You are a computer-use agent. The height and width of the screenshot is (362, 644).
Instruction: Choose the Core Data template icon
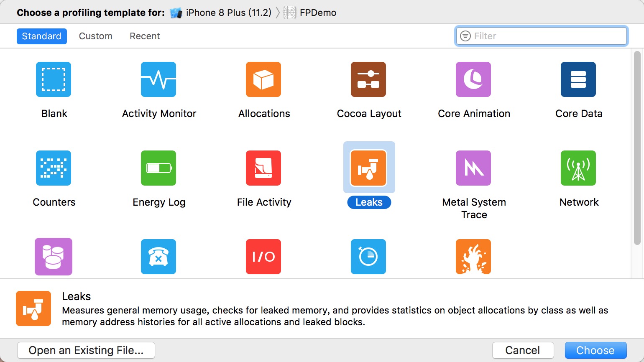[578, 79]
